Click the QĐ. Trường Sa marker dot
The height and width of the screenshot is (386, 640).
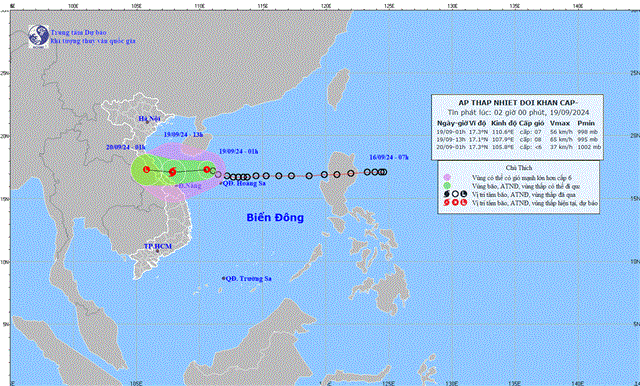point(223,278)
